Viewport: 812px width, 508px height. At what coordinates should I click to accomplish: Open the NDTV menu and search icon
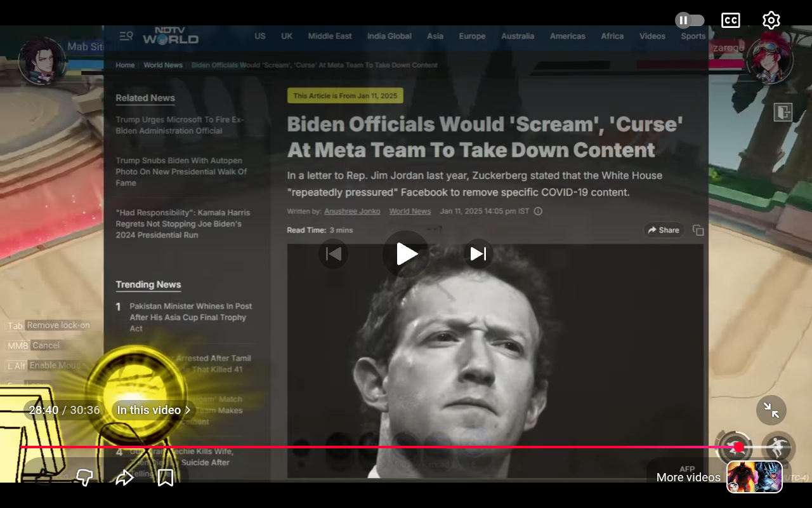point(126,36)
